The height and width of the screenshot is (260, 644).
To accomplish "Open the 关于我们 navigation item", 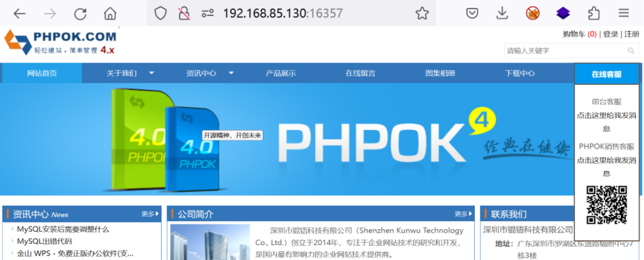I will pos(121,73).
